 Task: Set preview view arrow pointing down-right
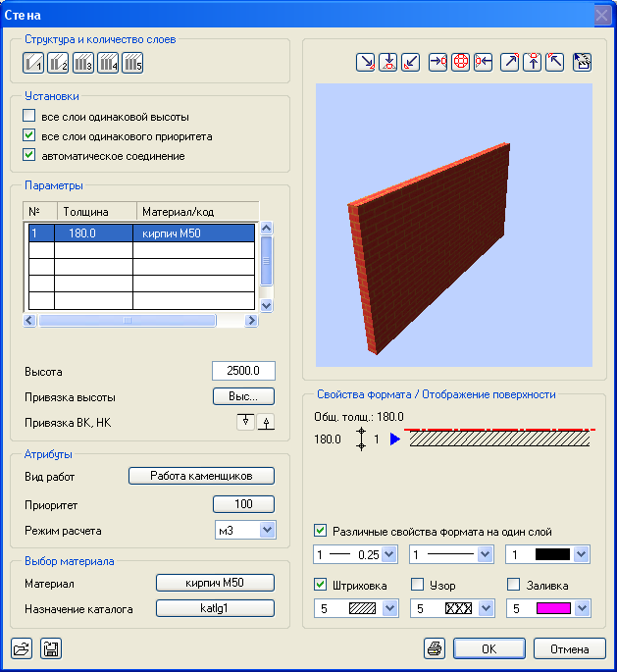(x=366, y=62)
